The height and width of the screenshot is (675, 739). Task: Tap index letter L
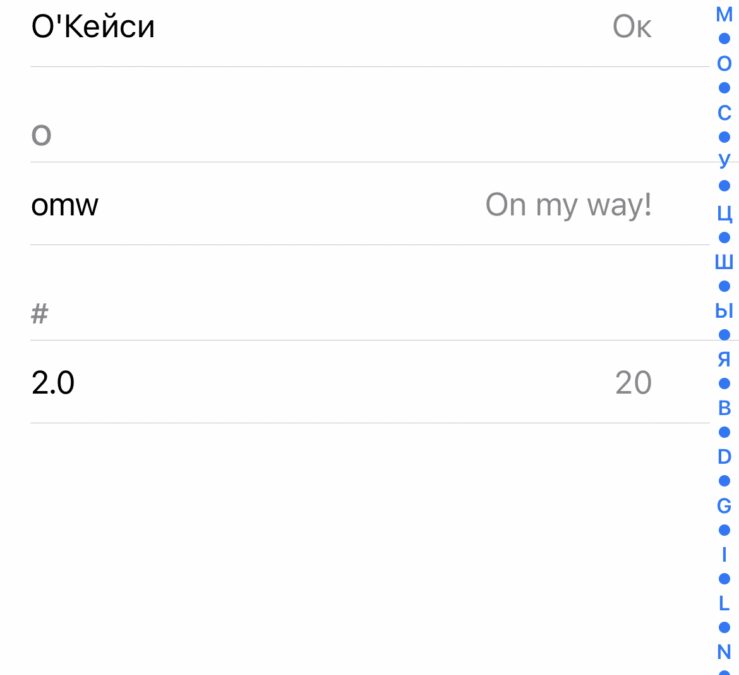click(x=724, y=604)
